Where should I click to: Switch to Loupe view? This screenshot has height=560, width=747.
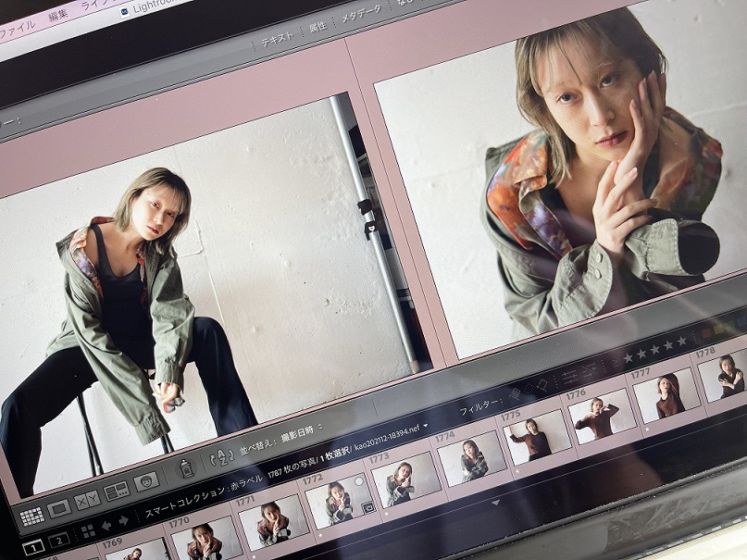pyautogui.click(x=59, y=508)
